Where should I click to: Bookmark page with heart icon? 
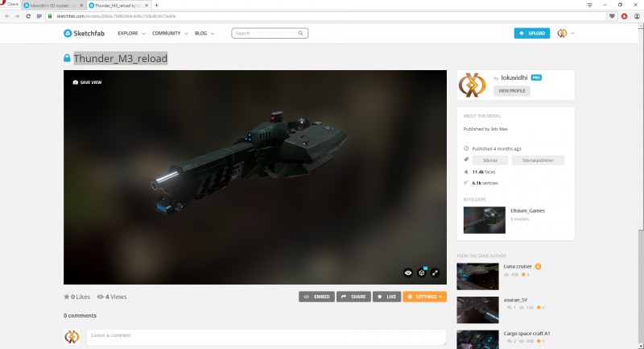[612, 16]
